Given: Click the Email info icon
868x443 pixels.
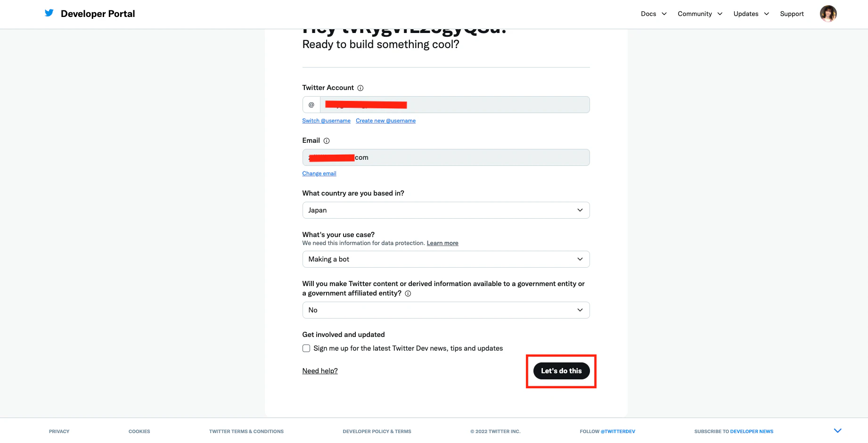Looking at the screenshot, I should 327,141.
